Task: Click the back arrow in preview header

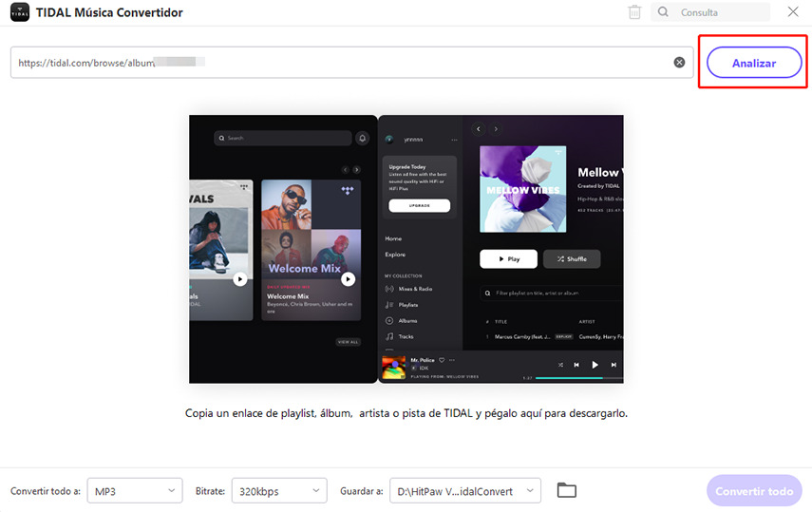Action: [x=479, y=128]
